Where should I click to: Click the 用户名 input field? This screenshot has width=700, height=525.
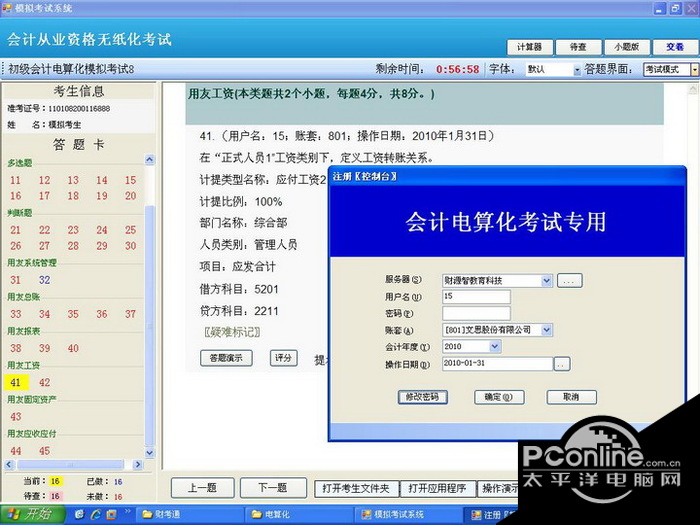tap(476, 297)
